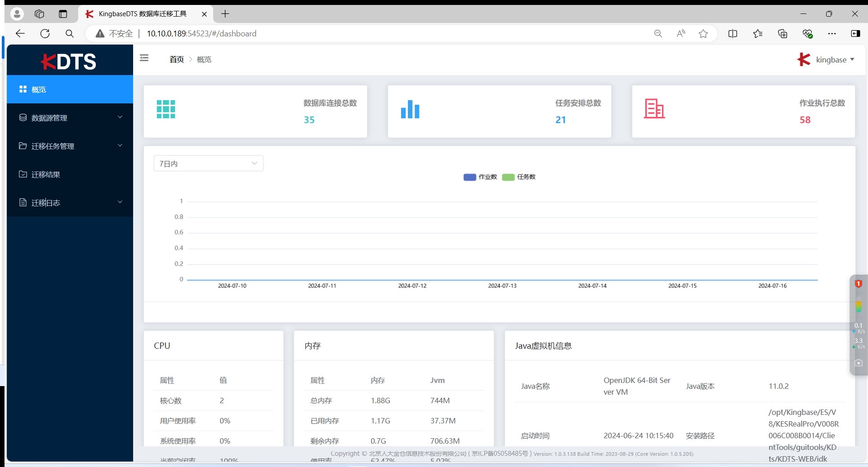Collapse sidebar with the hamburger icon
The width and height of the screenshot is (868, 467).
click(144, 58)
